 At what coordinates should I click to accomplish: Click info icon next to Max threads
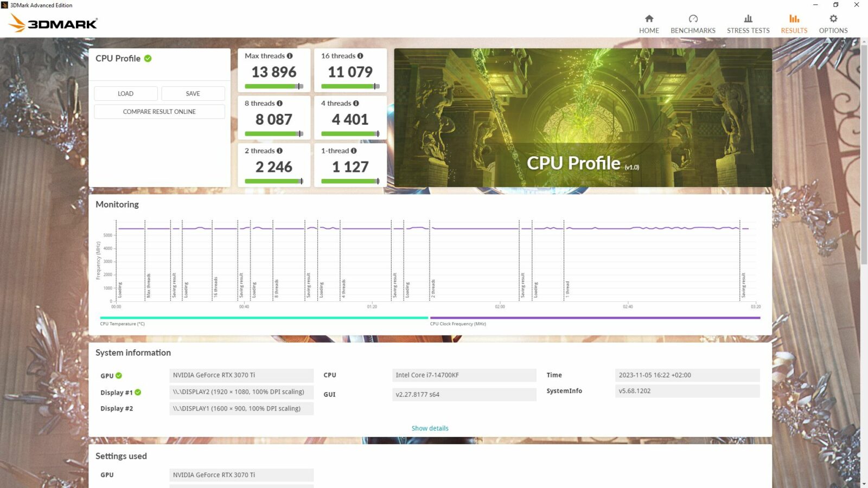click(290, 56)
